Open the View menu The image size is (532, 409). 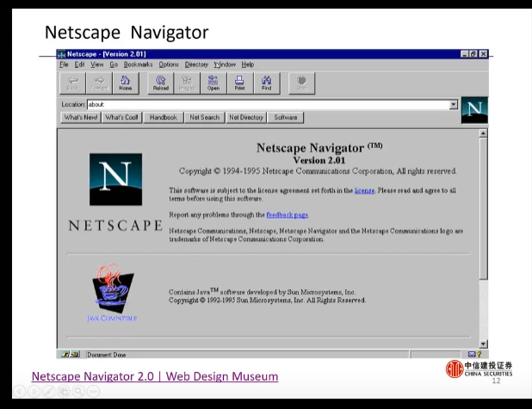point(96,65)
